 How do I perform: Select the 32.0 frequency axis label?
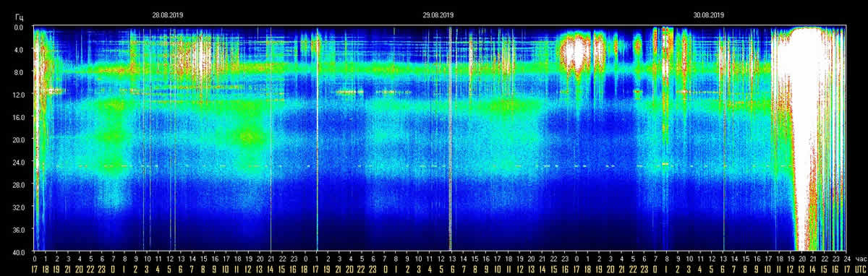point(17,207)
